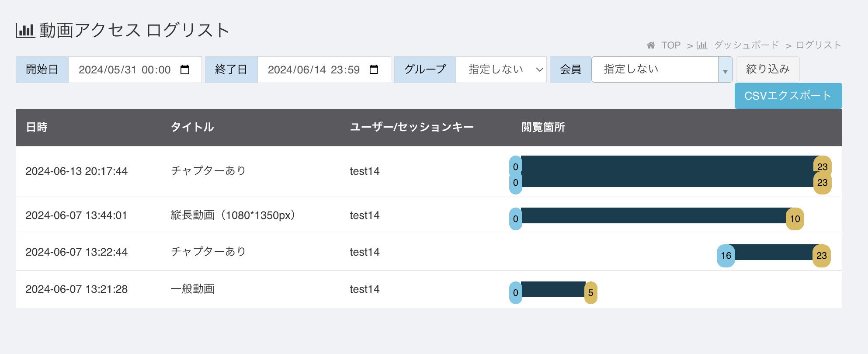Click the 一般動画 title

click(x=192, y=289)
